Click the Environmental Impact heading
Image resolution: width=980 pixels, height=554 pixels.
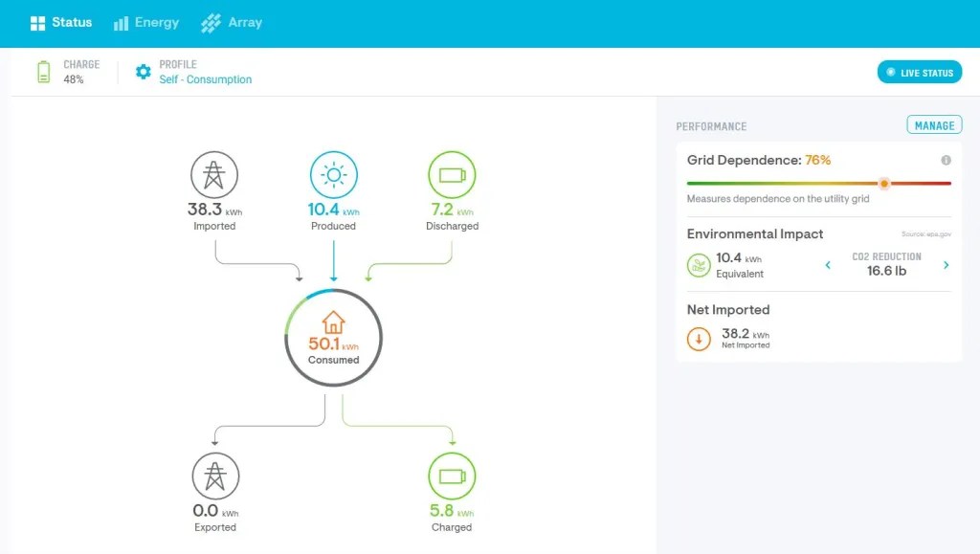[x=755, y=234]
